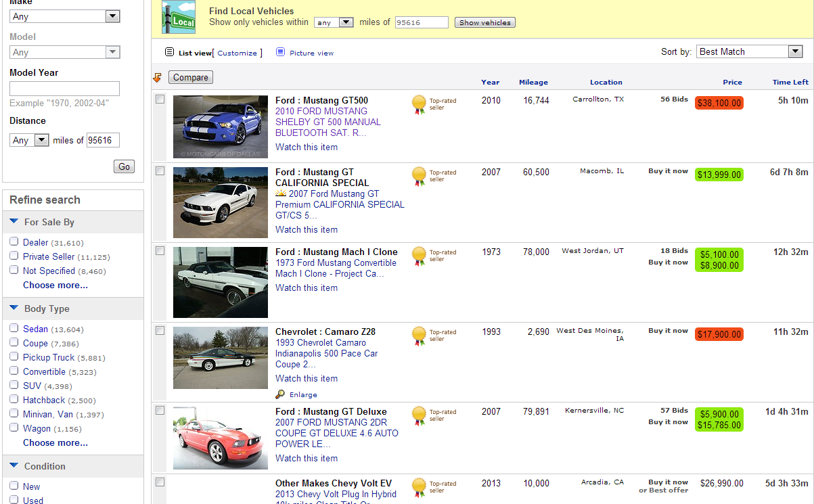Viewport: 814px width, 504px height.
Task: Click Watch this item for Mustang GT500
Action: point(307,147)
